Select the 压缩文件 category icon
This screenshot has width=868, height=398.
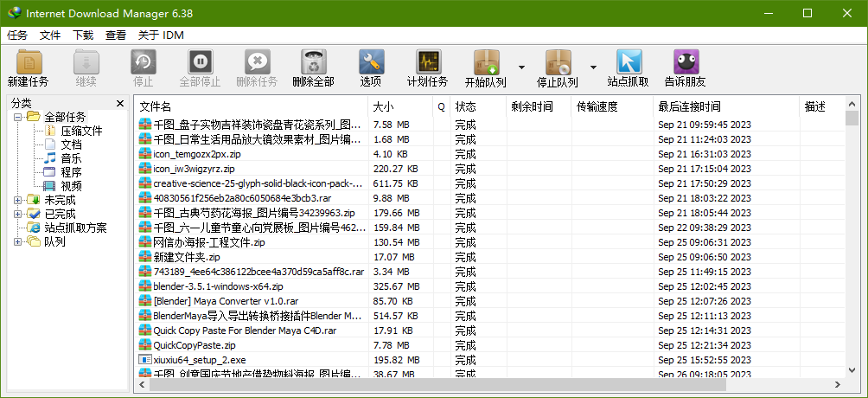[50, 132]
